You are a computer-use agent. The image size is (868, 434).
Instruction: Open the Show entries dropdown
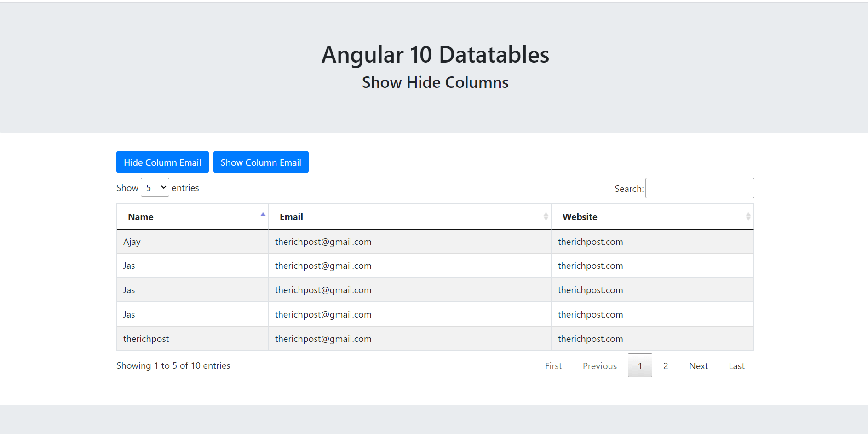coord(155,187)
